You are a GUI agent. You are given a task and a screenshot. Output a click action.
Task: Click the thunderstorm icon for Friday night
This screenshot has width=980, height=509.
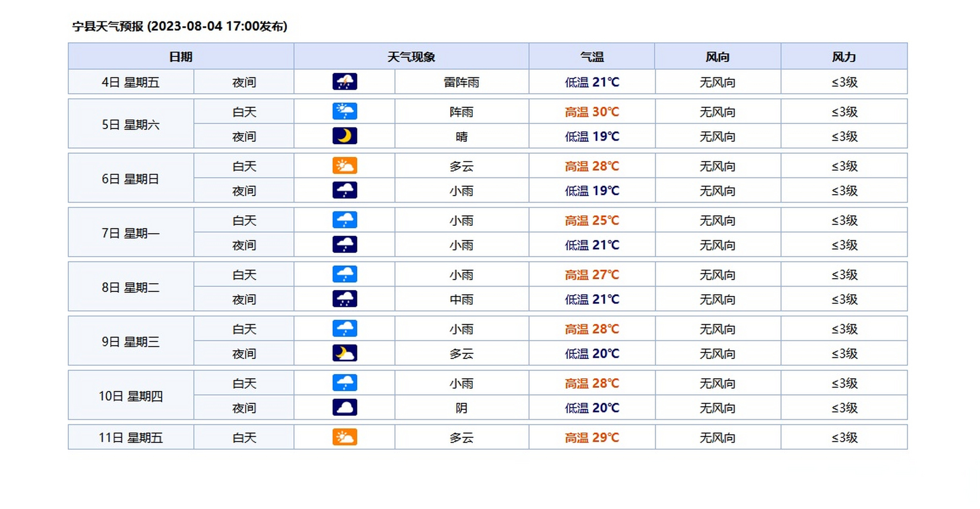(344, 82)
